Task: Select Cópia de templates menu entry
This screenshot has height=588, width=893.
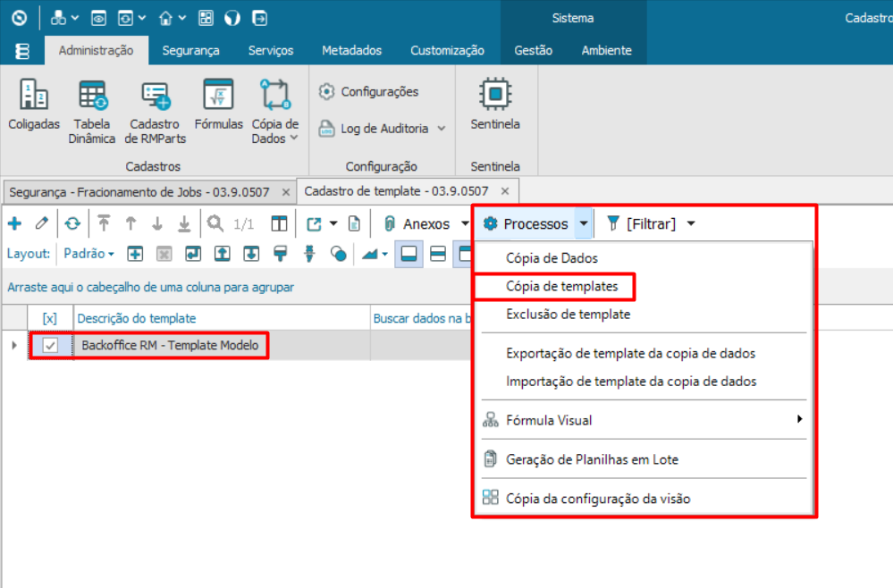Action: tap(561, 287)
